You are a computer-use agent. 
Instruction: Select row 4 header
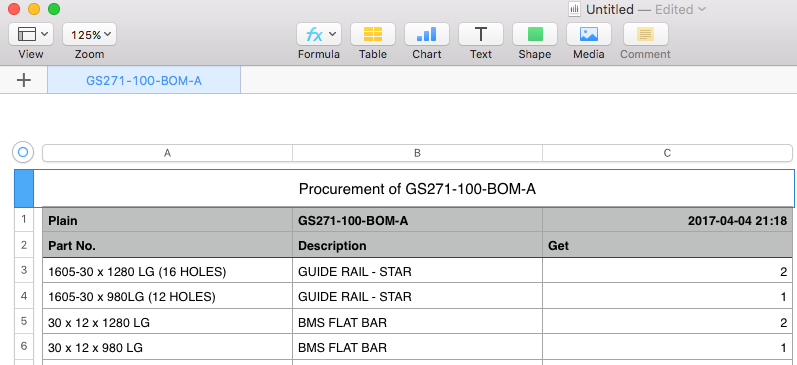click(24, 295)
